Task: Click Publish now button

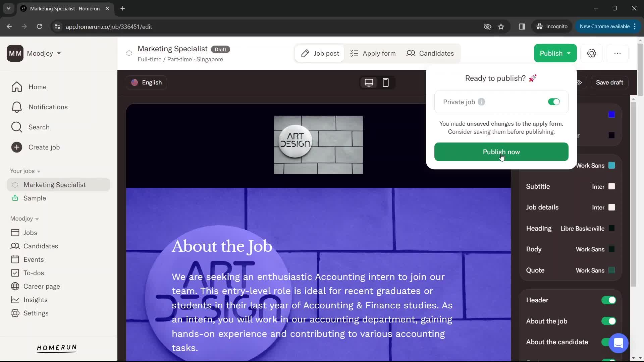Action: coord(501,152)
